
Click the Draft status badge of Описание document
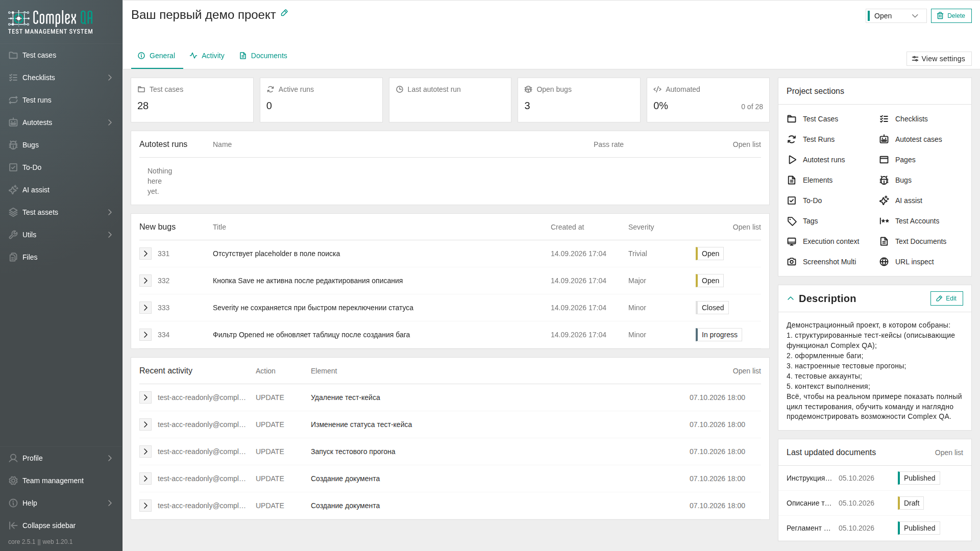pyautogui.click(x=911, y=503)
